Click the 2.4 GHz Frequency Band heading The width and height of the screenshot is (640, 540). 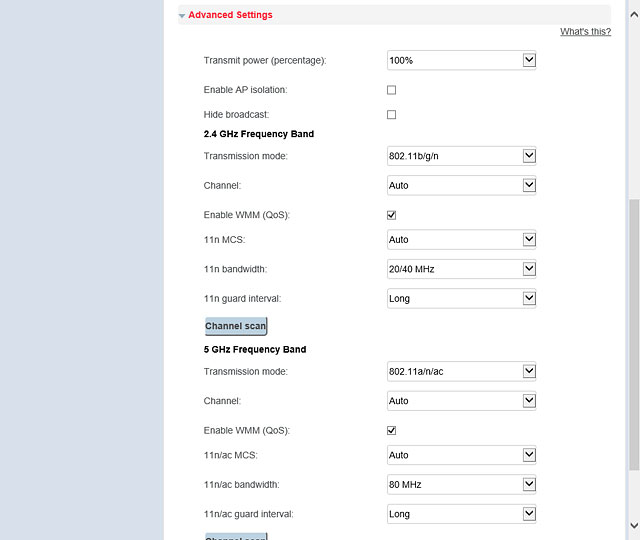(x=259, y=134)
